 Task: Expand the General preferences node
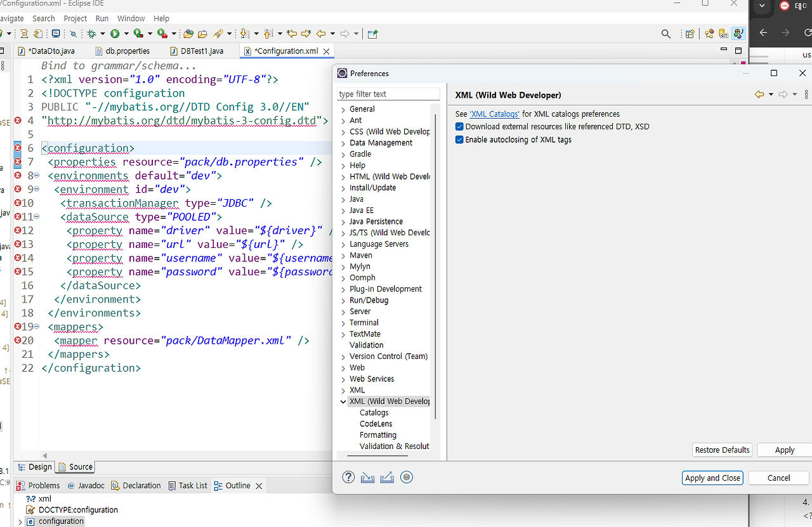pos(343,109)
